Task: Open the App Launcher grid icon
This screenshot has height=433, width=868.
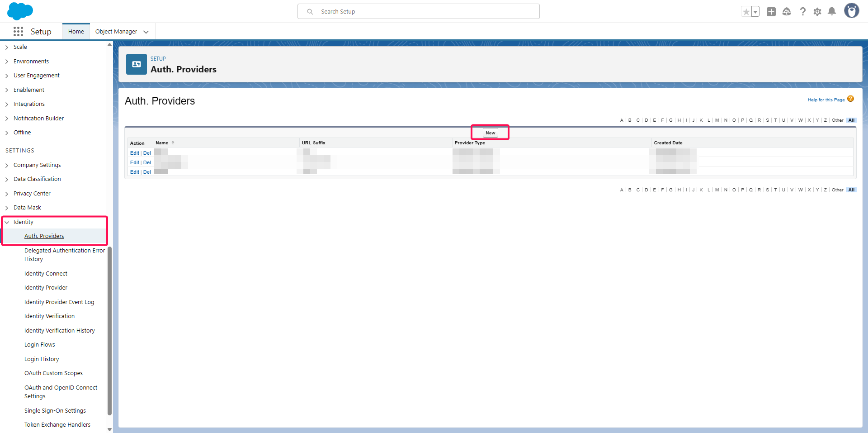Action: [x=18, y=32]
